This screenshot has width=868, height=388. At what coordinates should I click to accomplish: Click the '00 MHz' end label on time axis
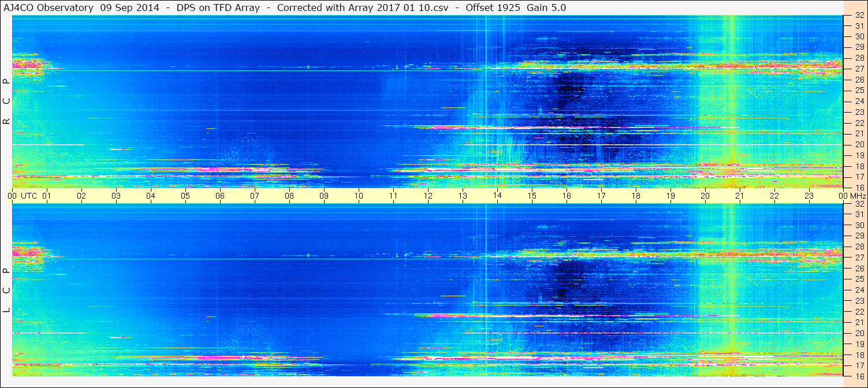(851, 196)
